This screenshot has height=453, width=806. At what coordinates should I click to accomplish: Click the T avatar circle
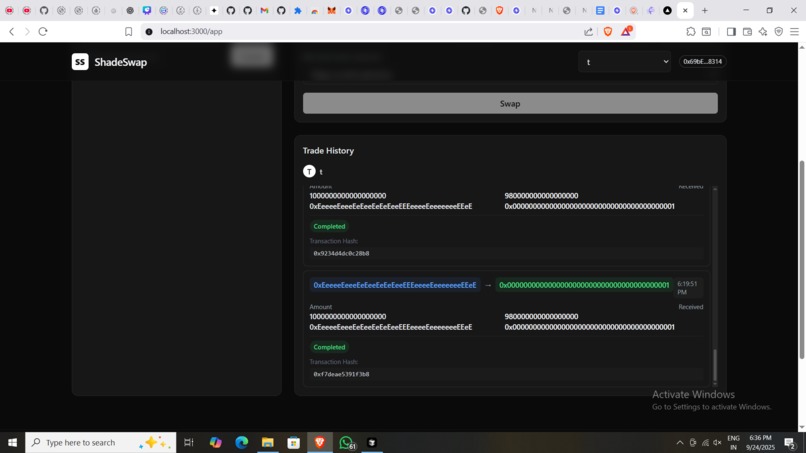point(309,171)
